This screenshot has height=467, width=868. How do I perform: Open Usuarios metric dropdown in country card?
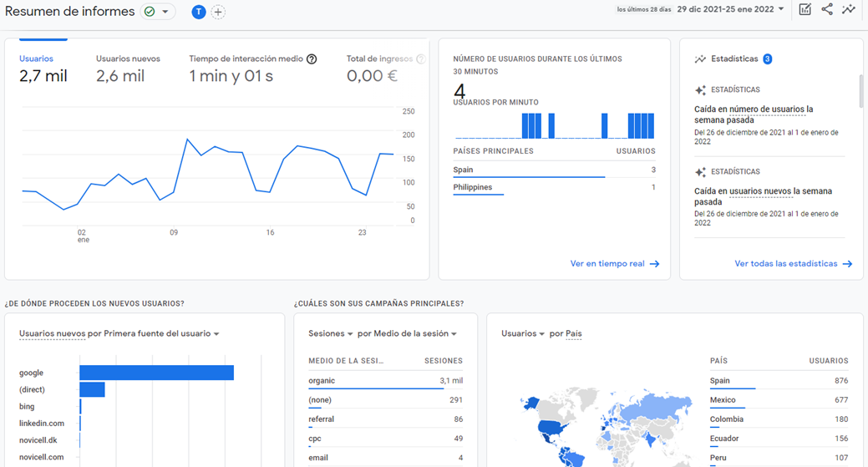pyautogui.click(x=523, y=333)
